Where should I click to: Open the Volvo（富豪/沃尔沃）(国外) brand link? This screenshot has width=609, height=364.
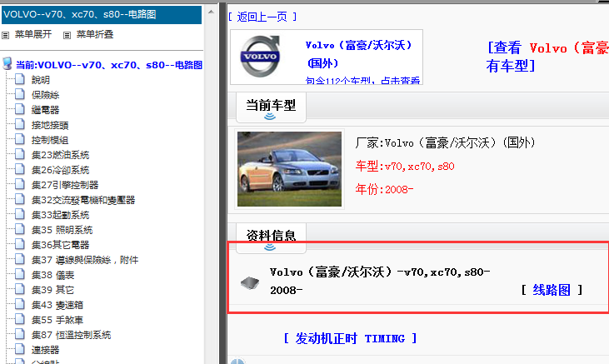(x=358, y=54)
